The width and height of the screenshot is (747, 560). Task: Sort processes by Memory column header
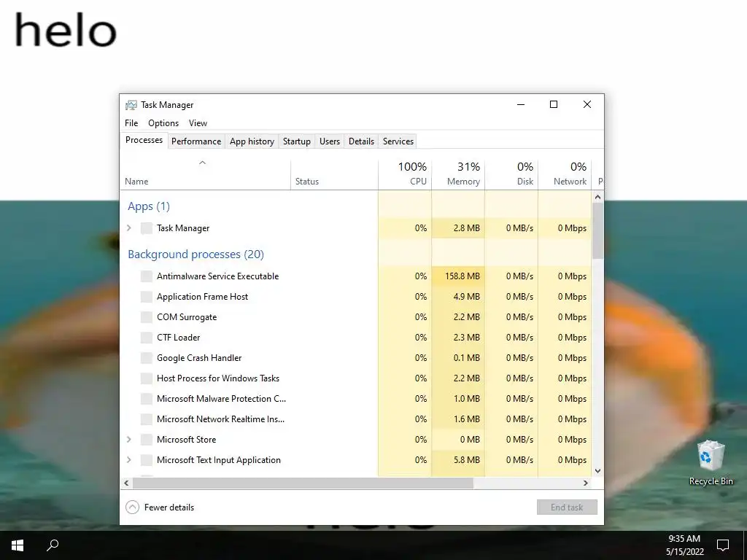[458, 175]
